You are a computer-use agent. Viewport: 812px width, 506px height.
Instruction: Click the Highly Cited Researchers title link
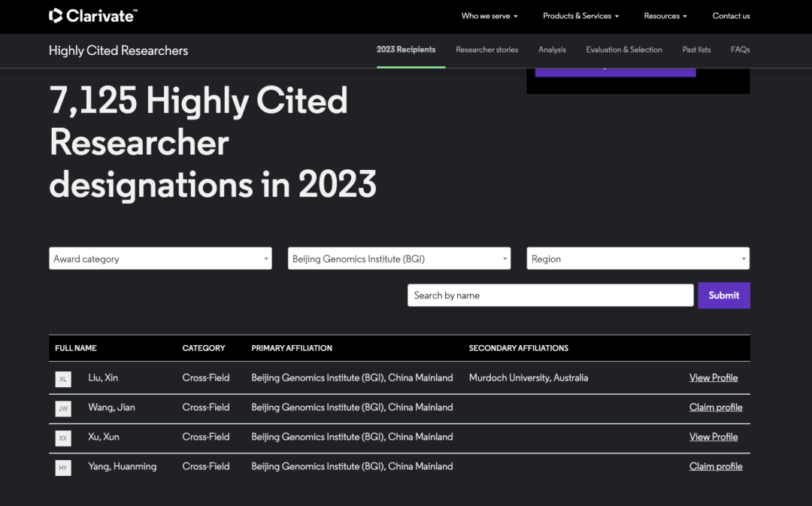(x=118, y=51)
